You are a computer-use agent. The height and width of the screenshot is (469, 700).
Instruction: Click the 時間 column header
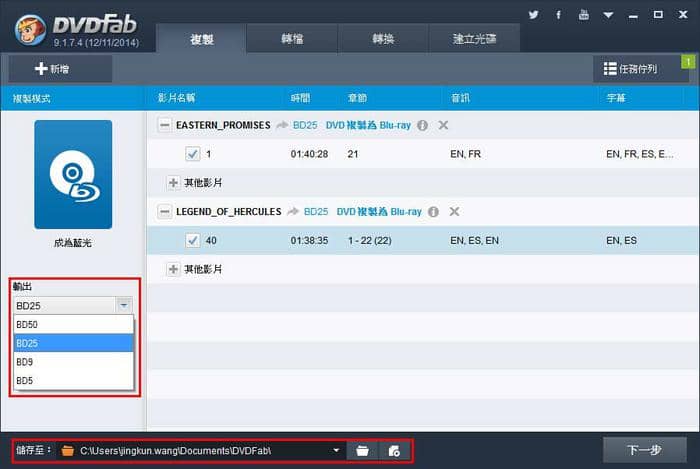tap(300, 98)
